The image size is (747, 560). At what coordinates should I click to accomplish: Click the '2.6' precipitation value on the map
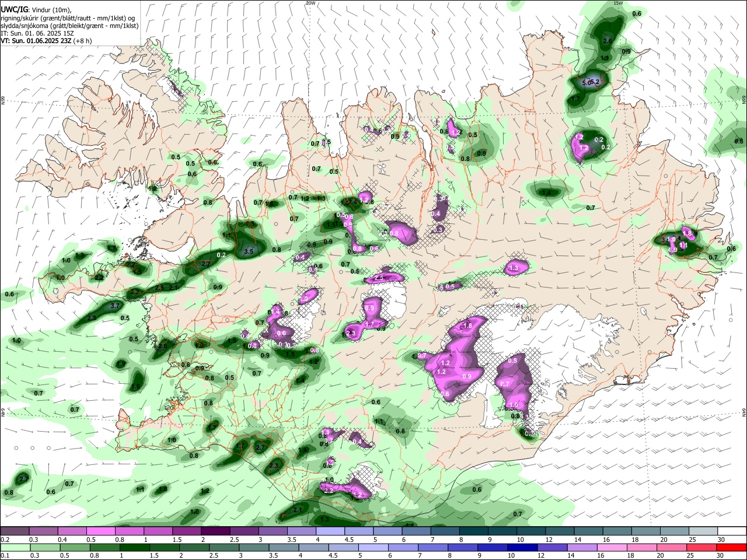tap(607, 41)
